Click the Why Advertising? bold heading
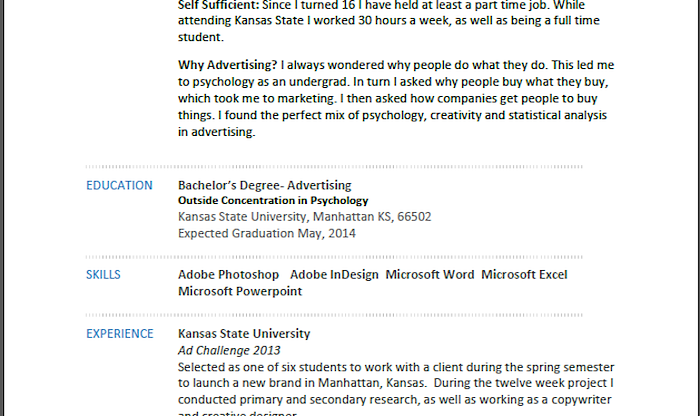Screen dimensions: 700x416 click(x=227, y=65)
